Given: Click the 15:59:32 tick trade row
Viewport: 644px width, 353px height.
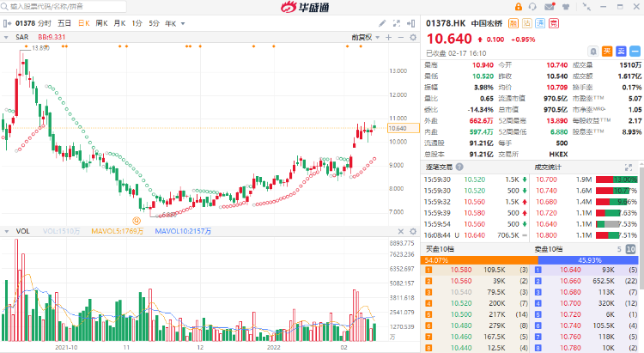Looking at the screenshot, I should [476, 202].
